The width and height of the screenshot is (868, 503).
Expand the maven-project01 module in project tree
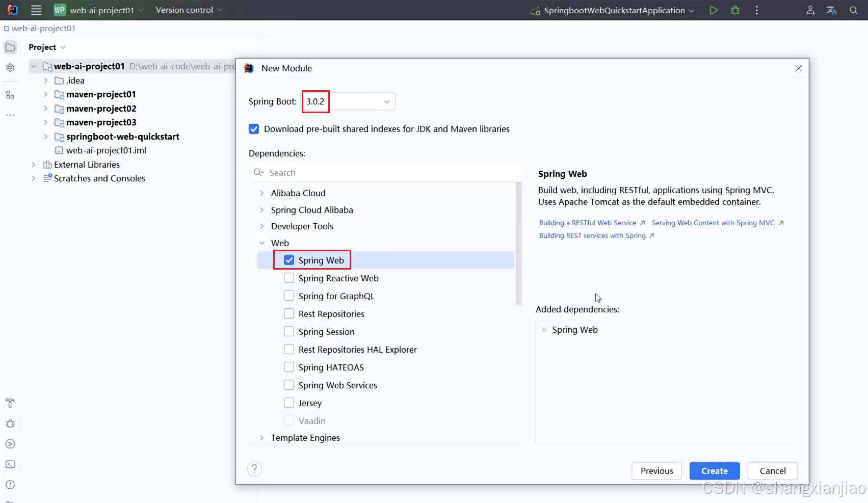45,94
